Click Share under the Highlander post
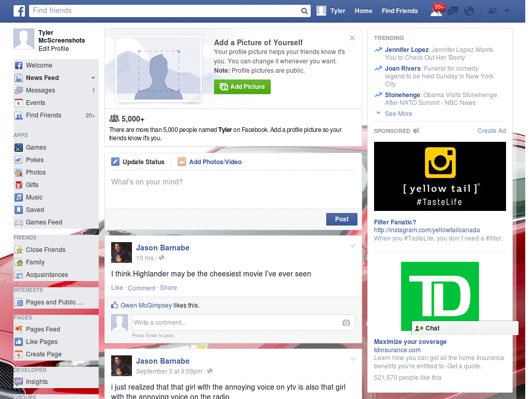The height and width of the screenshot is (399, 532). [x=168, y=288]
